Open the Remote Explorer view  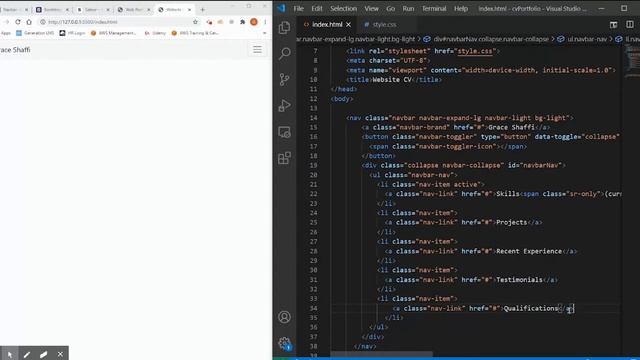pyautogui.click(x=284, y=132)
